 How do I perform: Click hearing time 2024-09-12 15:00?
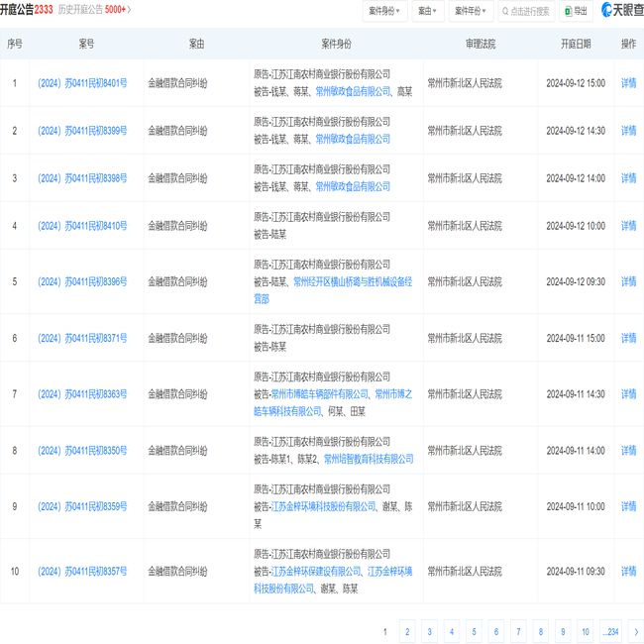tap(576, 83)
